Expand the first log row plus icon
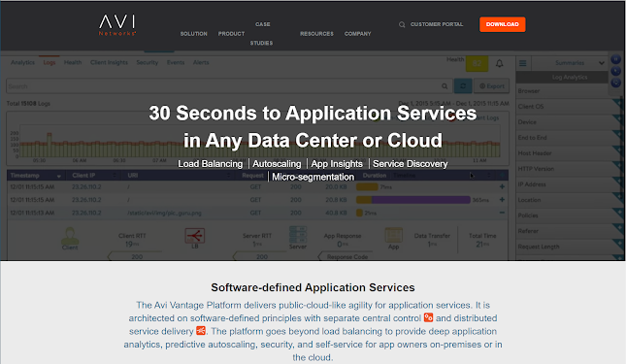Image resolution: width=626 pixels, height=364 pixels. (x=502, y=186)
